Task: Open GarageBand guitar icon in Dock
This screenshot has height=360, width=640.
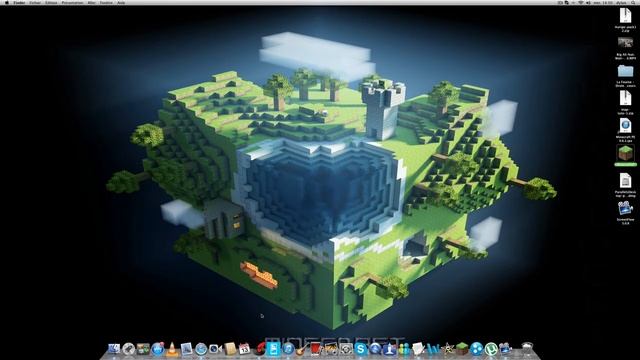Action: point(302,349)
